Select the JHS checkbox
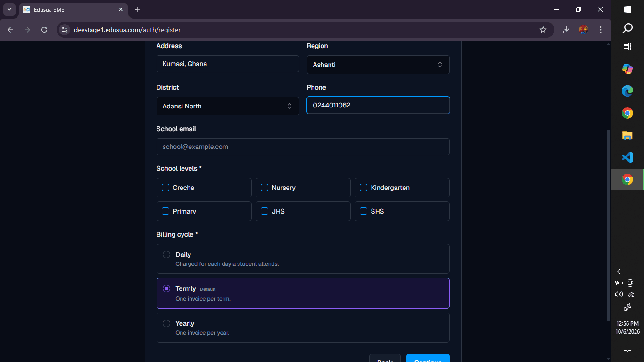This screenshot has width=644, height=362. (x=264, y=211)
